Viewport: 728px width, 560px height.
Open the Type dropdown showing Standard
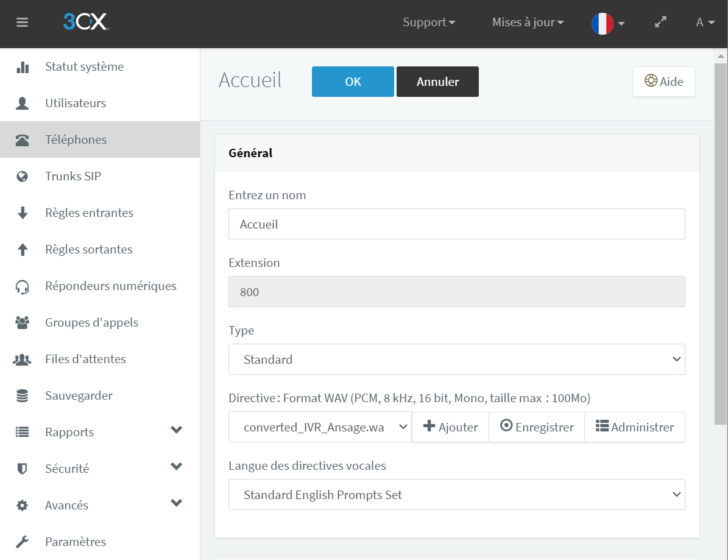click(456, 360)
